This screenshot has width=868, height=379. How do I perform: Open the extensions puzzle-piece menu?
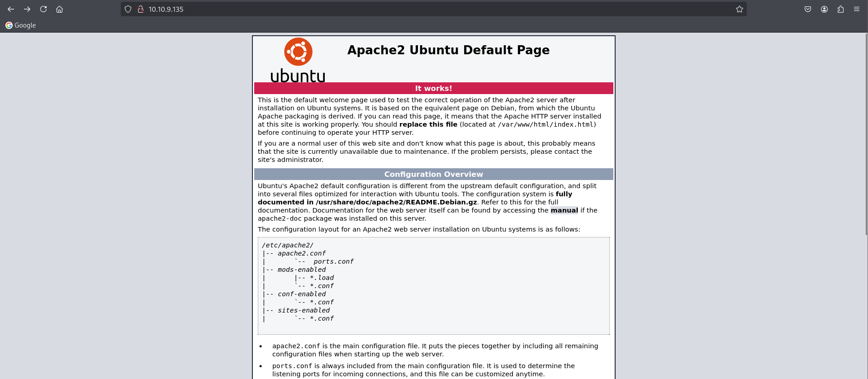click(840, 9)
